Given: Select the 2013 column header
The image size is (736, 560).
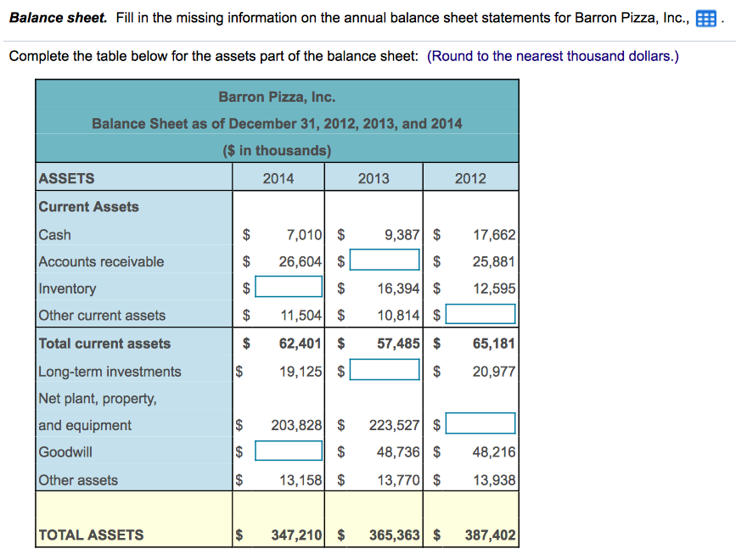Looking at the screenshot, I should [x=374, y=176].
